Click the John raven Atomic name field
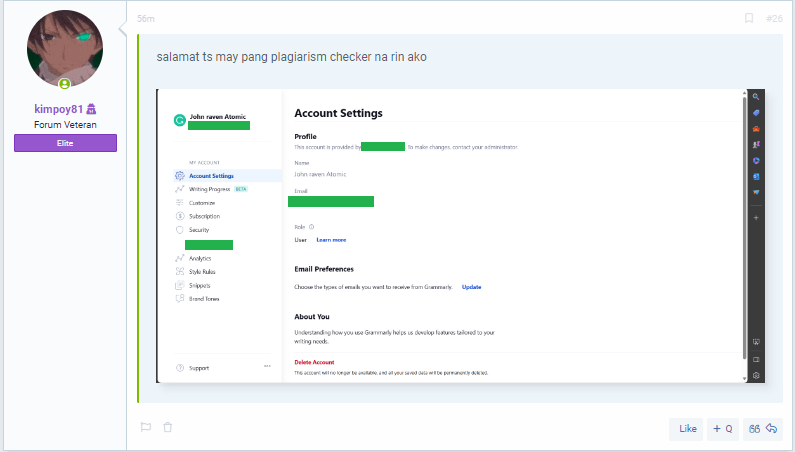This screenshot has width=795, height=452. point(320,174)
